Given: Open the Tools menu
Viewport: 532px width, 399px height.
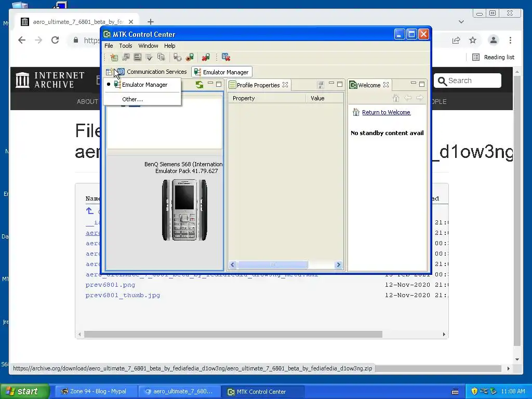Looking at the screenshot, I should (126, 46).
